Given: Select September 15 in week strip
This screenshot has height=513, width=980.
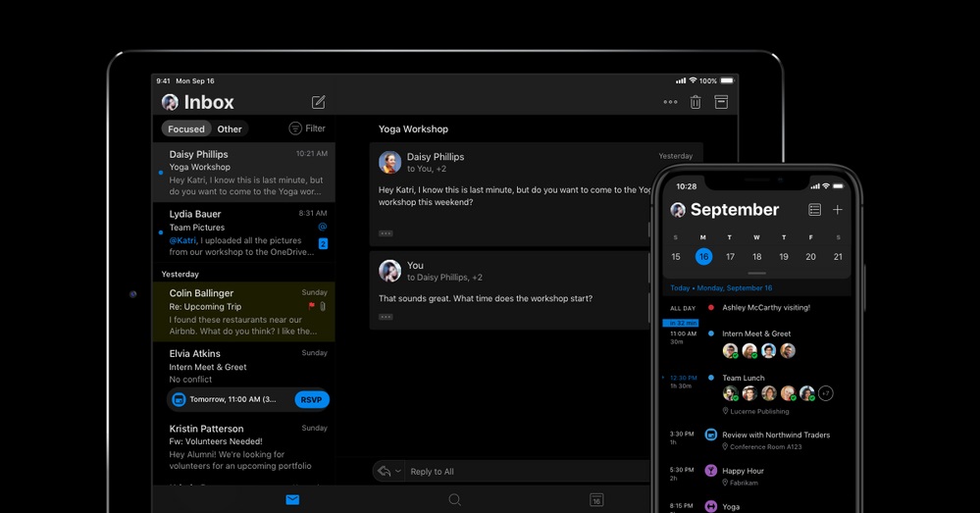Looking at the screenshot, I should click(x=676, y=256).
